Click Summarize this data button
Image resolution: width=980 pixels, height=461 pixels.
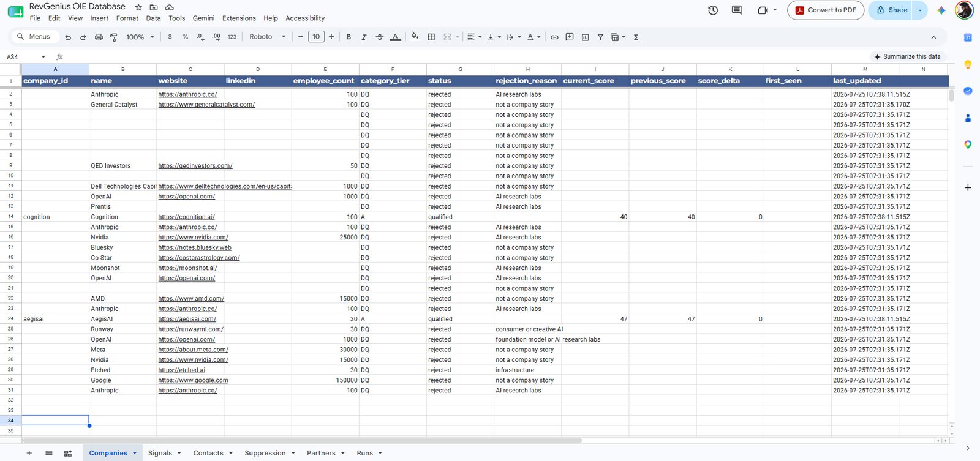pyautogui.click(x=907, y=56)
